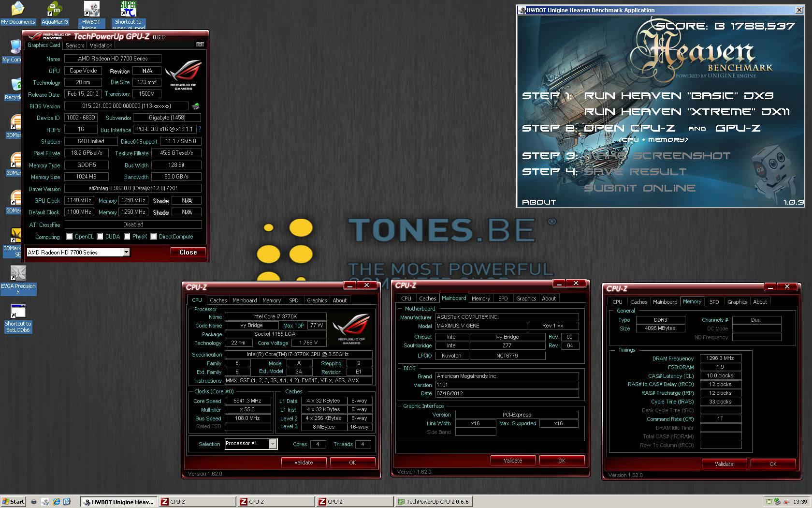812x508 pixels.
Task: Open the GPU-Z graphics card selector dropdown
Action: tap(126, 252)
